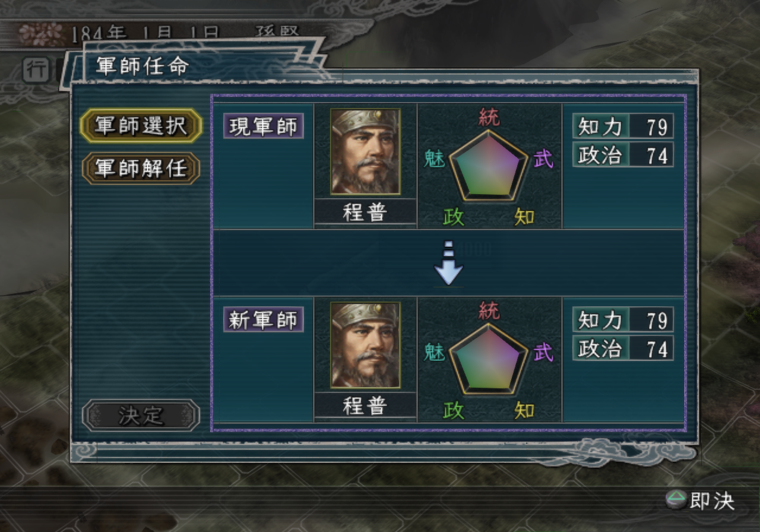Viewport: 760px width, 532px height.
Task: Choose the 軍師解任 menu option
Action: point(141,169)
